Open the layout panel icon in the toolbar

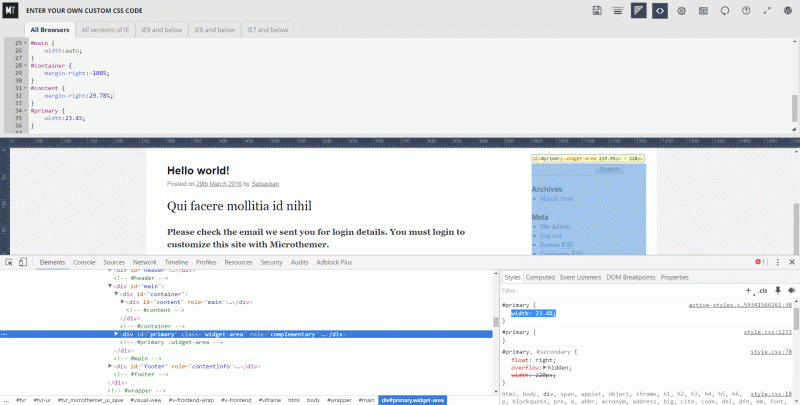(703, 11)
